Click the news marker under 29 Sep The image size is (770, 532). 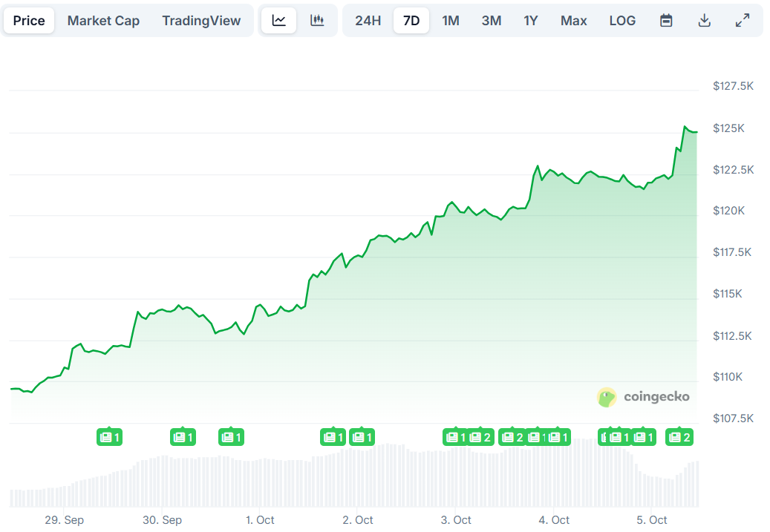109,437
